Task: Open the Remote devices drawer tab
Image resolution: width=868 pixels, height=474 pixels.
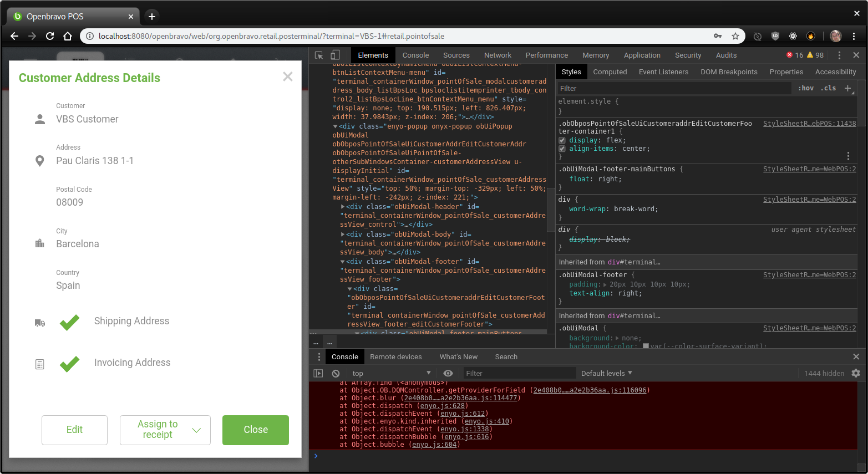Action: pyautogui.click(x=396, y=356)
